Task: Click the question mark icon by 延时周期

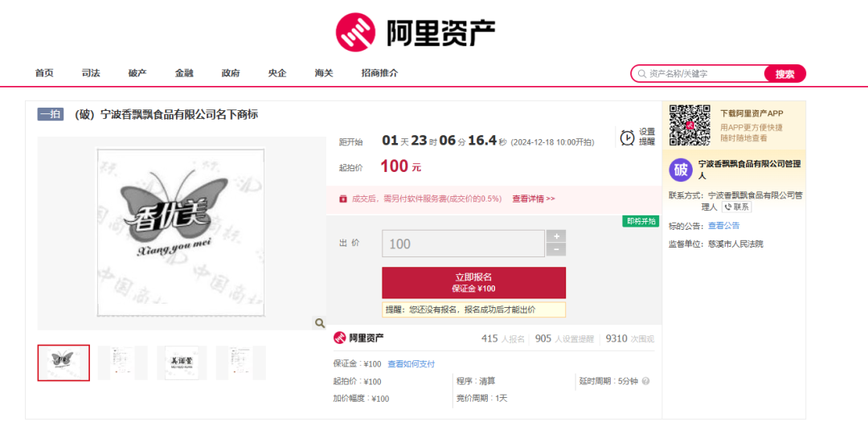Action: 645,381
